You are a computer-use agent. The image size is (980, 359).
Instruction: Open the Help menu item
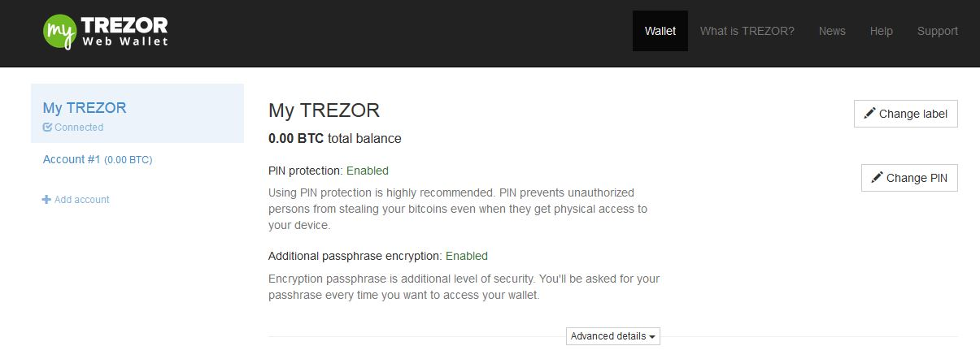point(882,31)
